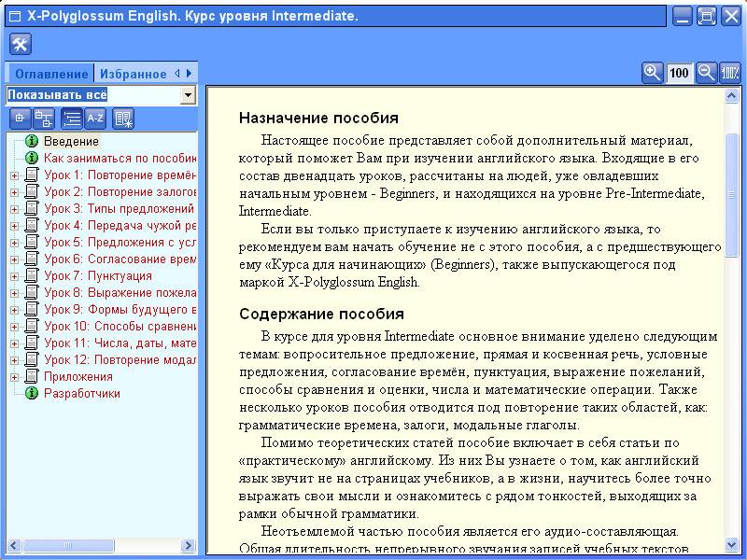This screenshot has width=747, height=560.
Task: Click the contents tree's horizontal scrollbar thumb
Action: [x=68, y=545]
